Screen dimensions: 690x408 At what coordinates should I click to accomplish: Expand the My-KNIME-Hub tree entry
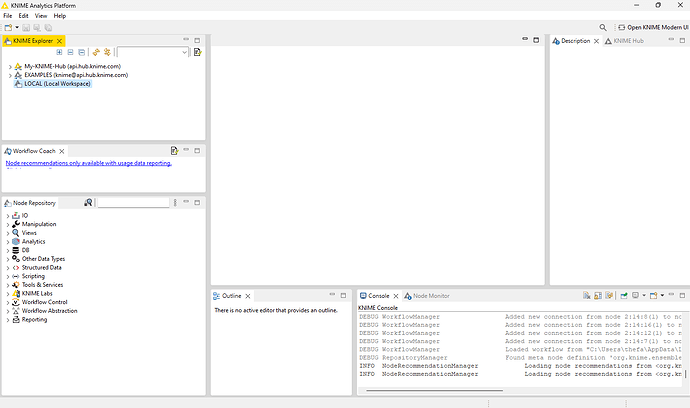click(x=8, y=66)
